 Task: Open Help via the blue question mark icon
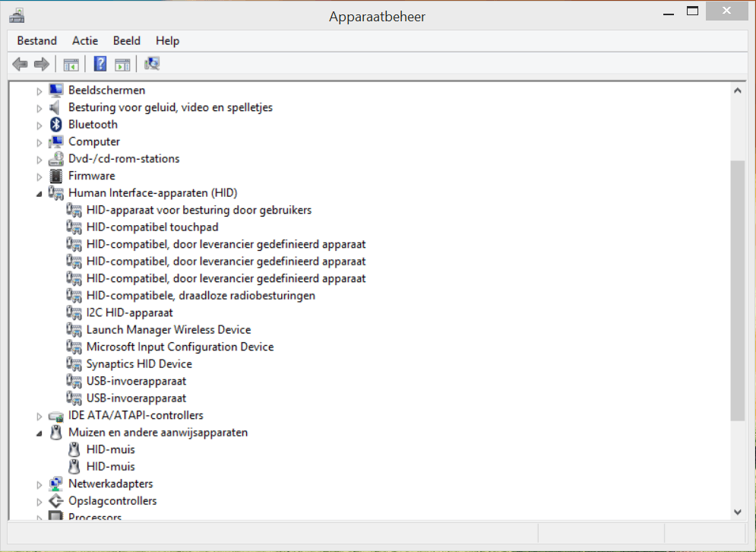pos(100,64)
